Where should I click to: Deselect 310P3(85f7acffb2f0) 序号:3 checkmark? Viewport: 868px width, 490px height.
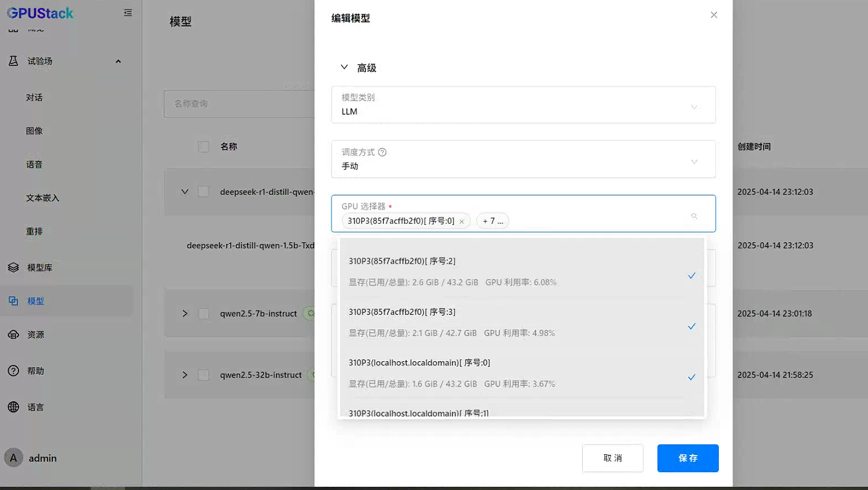(x=692, y=326)
